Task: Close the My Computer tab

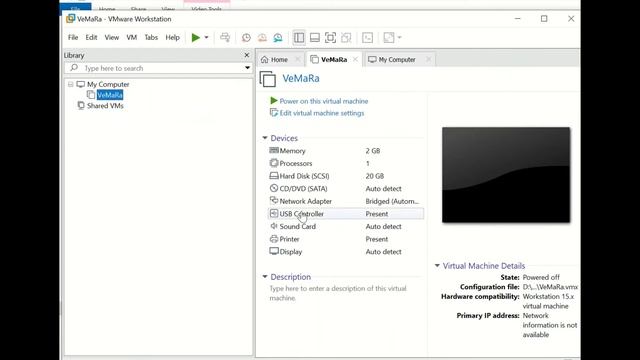Action: [428, 60]
